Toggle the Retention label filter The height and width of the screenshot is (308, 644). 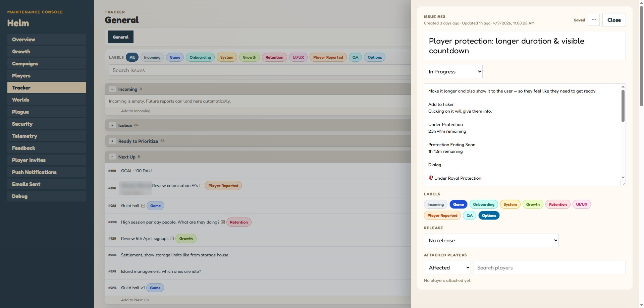coord(274,57)
